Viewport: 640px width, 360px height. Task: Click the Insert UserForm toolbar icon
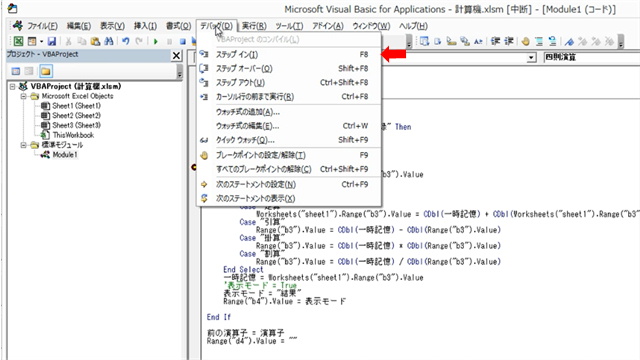pyautogui.click(x=32, y=41)
